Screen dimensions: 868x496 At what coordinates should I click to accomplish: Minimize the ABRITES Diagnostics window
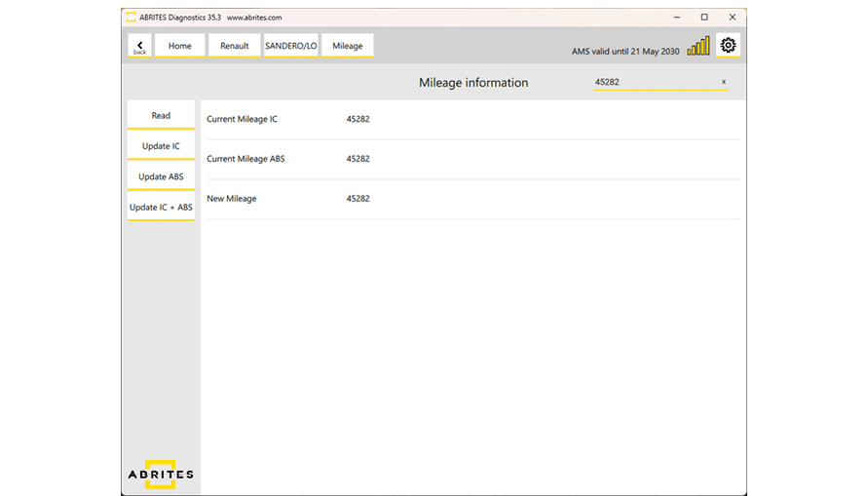(676, 17)
